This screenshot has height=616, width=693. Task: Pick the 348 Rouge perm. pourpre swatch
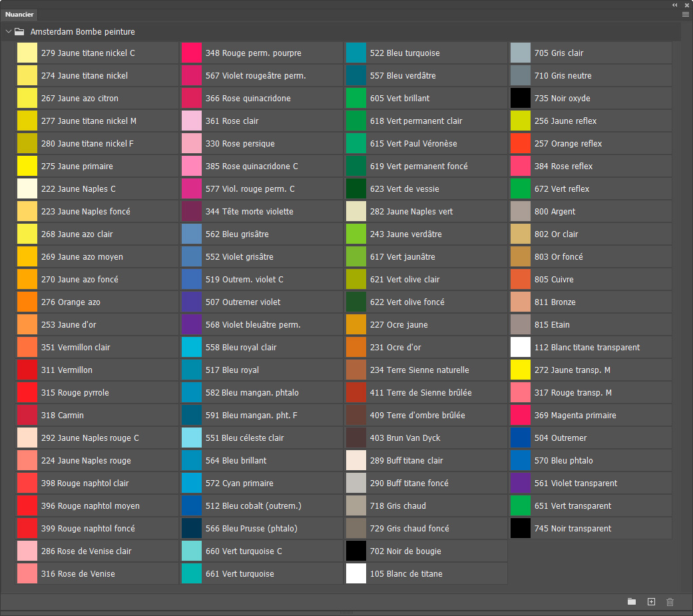261,53
